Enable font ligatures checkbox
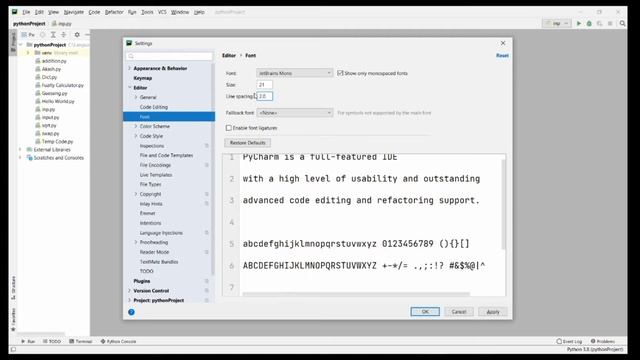Image resolution: width=640 pixels, height=360 pixels. coord(229,128)
